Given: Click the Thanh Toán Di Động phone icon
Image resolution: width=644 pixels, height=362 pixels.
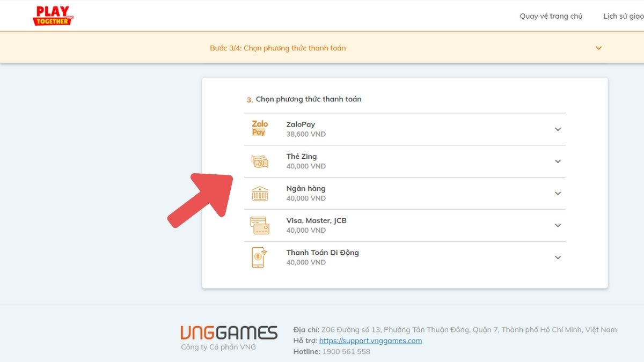Looking at the screenshot, I should pos(259,257).
